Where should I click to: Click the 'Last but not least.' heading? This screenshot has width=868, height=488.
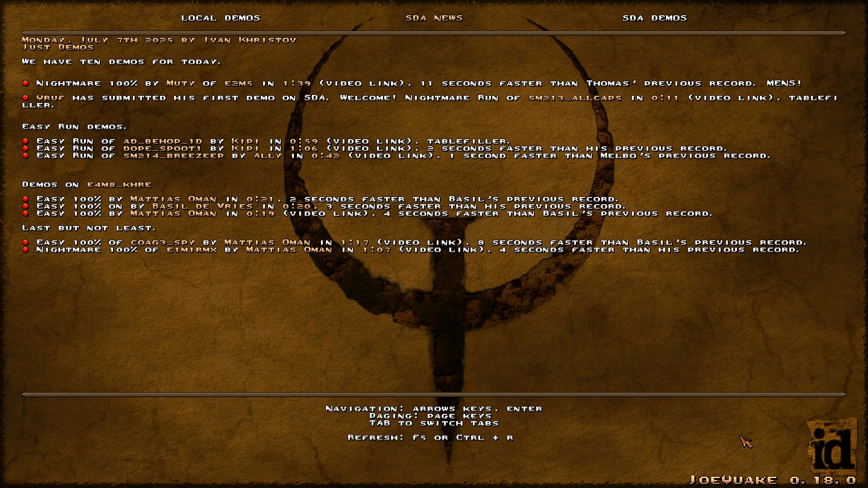[x=89, y=228]
